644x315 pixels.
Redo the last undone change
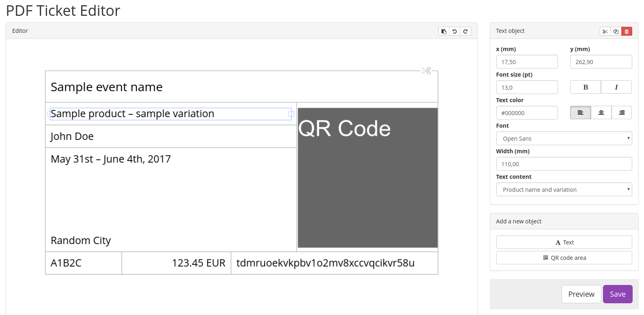(465, 31)
